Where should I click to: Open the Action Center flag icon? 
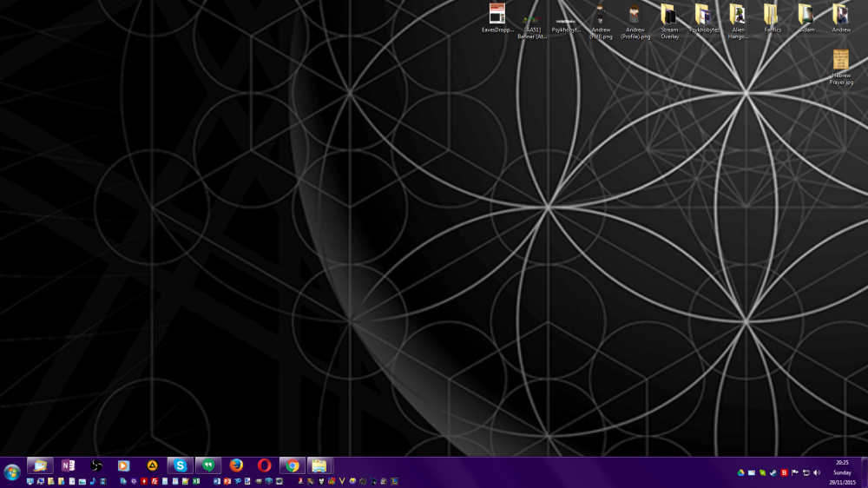(795, 472)
